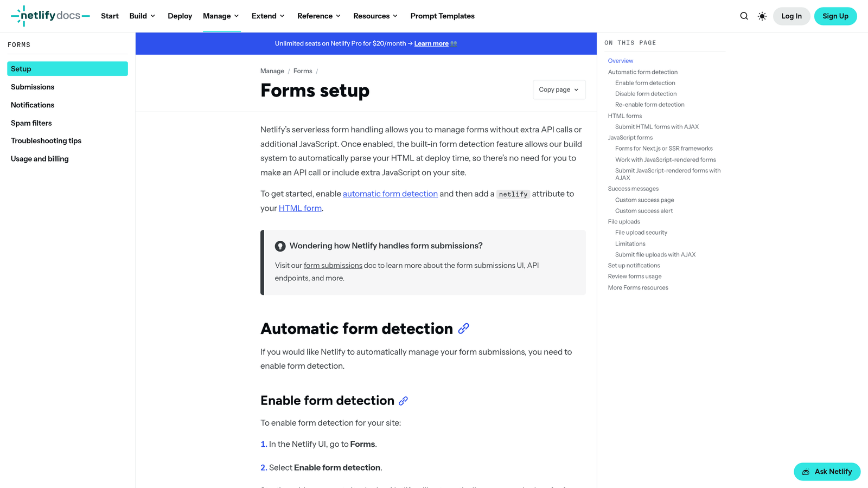This screenshot has height=488, width=868.
Task: Go to the Deploy nav item
Action: coord(180,16)
